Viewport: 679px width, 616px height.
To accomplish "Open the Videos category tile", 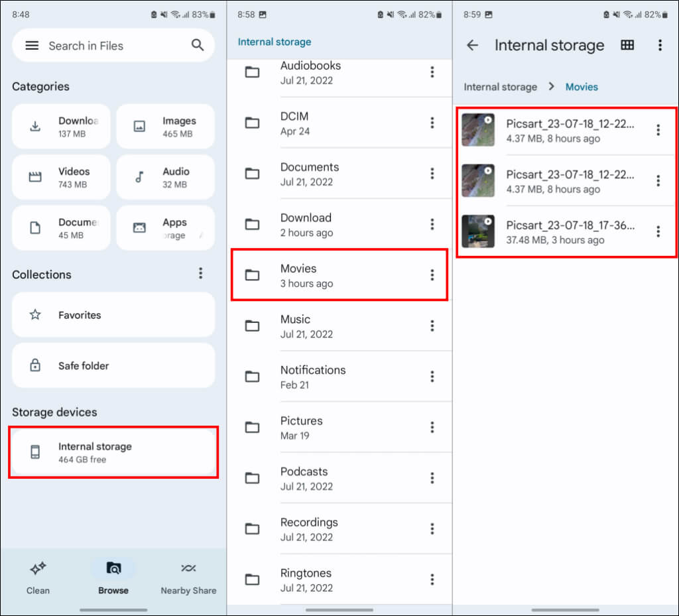I will point(61,177).
